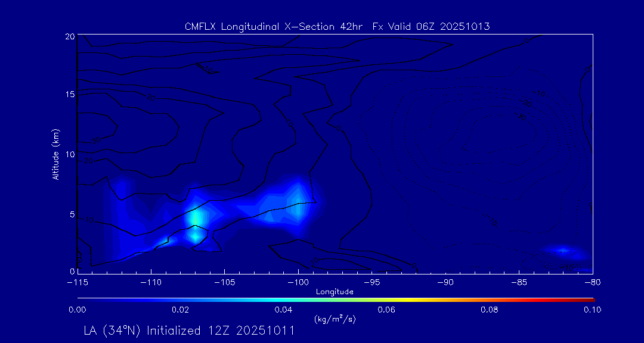Image resolution: width=644 pixels, height=343 pixels.
Task: Click the x-axis tick label '-100'
Action: (298, 283)
